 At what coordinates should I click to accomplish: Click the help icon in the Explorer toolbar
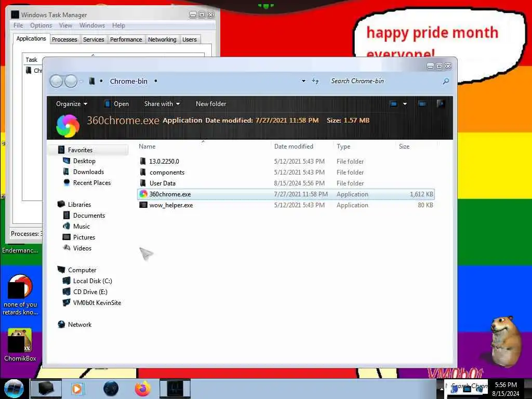click(441, 104)
